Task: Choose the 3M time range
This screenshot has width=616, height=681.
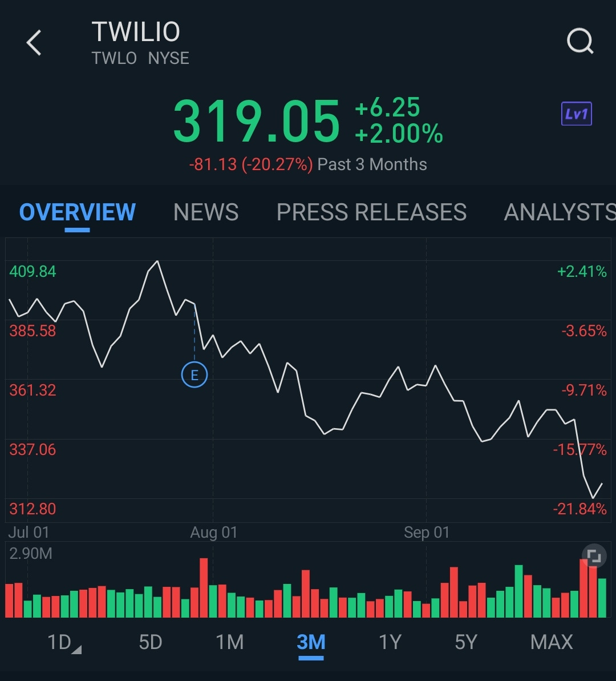Action: point(311,642)
